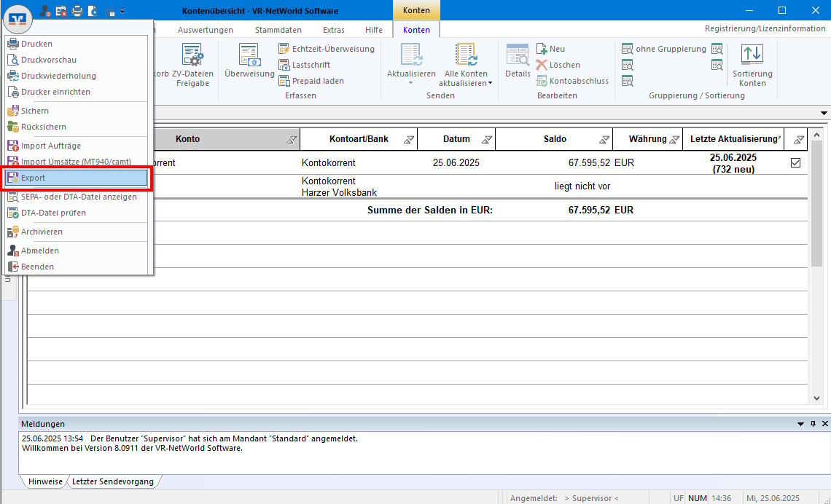Choose DTA-Datei prüfen

point(77,212)
